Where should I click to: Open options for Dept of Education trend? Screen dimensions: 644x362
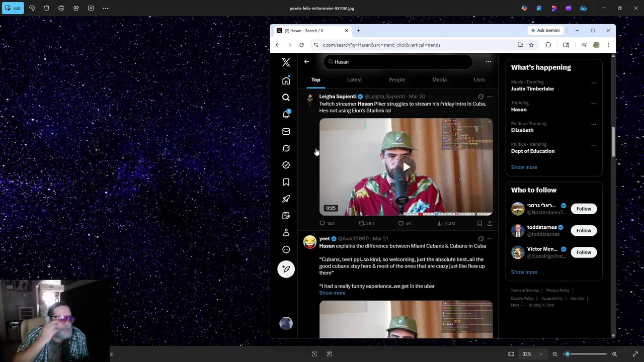point(594,145)
